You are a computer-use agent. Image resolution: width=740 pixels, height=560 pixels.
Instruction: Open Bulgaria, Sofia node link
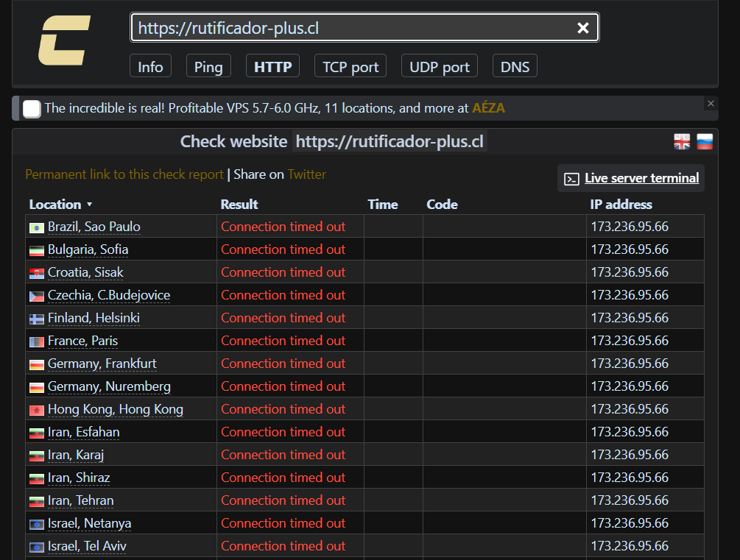pyautogui.click(x=88, y=249)
